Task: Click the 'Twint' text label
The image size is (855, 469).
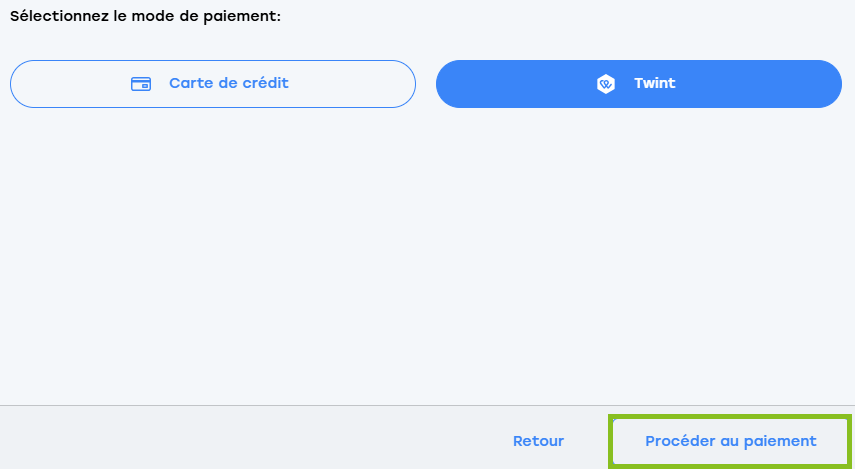Action: [x=654, y=83]
